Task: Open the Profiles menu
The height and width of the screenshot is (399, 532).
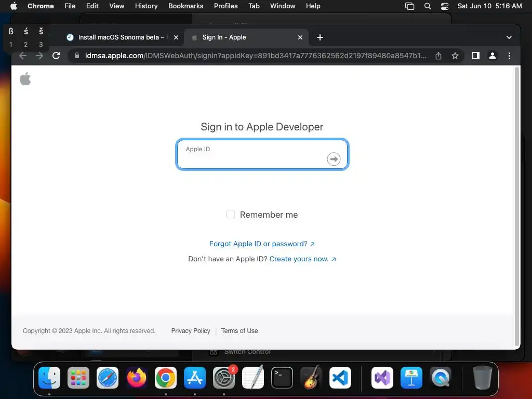Action: pyautogui.click(x=225, y=6)
